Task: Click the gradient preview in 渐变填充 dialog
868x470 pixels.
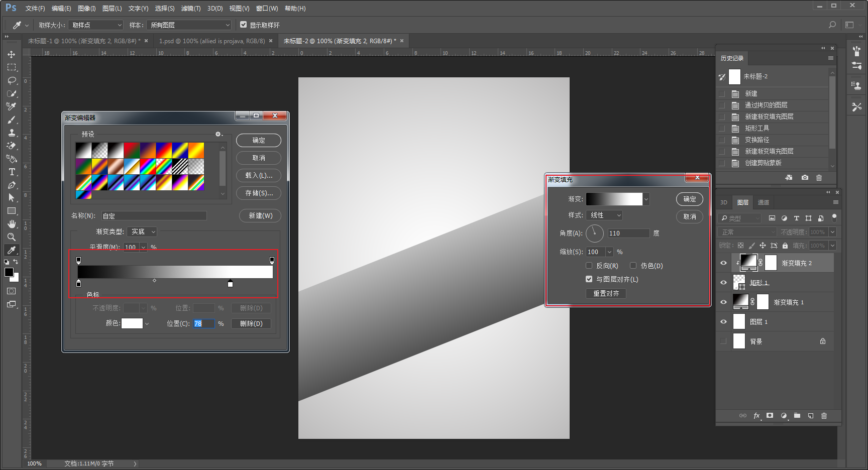Action: tap(614, 199)
